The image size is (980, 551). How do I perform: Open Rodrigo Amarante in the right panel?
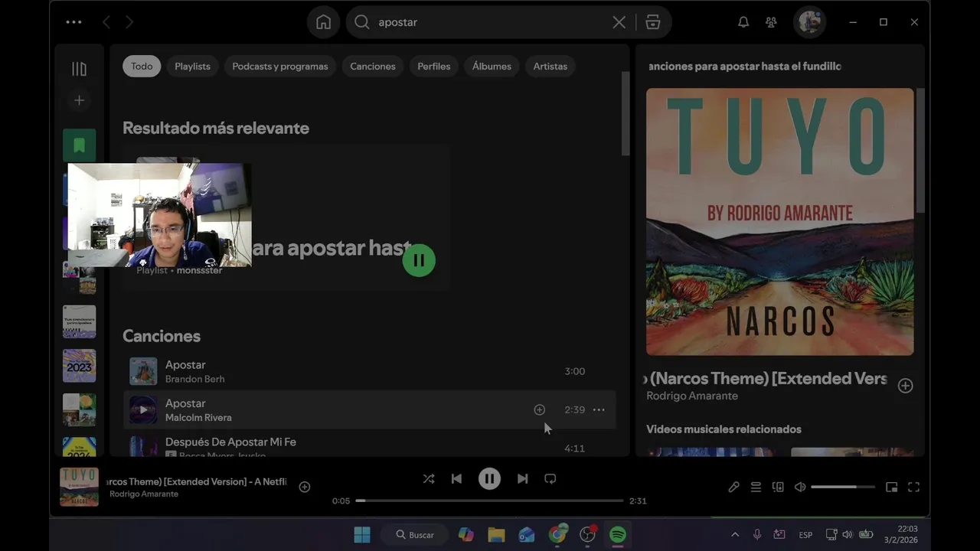click(692, 396)
